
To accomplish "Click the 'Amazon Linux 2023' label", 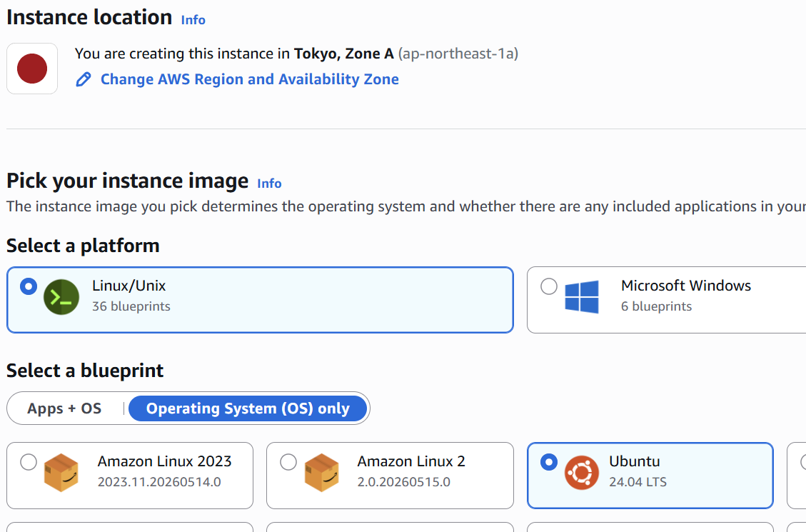I will tap(164, 461).
